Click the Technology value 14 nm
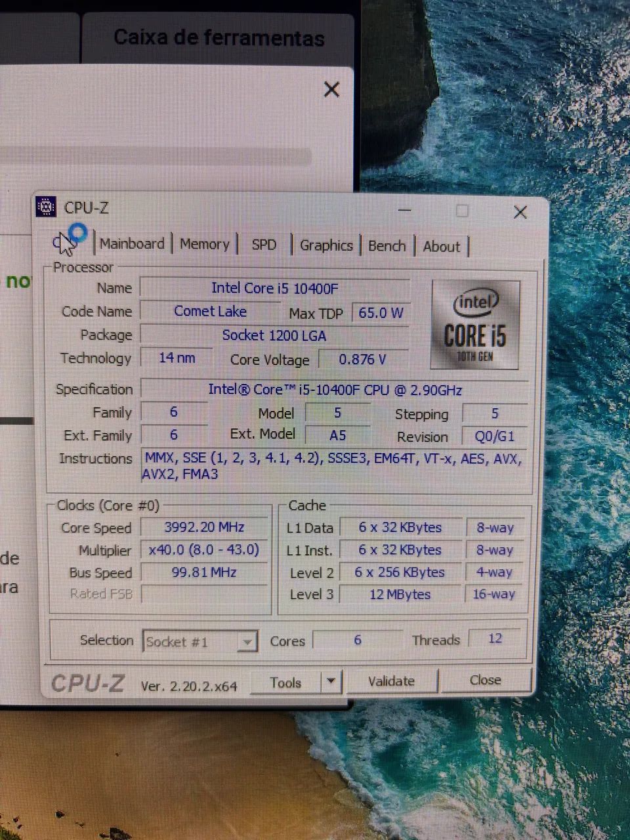 [177, 358]
